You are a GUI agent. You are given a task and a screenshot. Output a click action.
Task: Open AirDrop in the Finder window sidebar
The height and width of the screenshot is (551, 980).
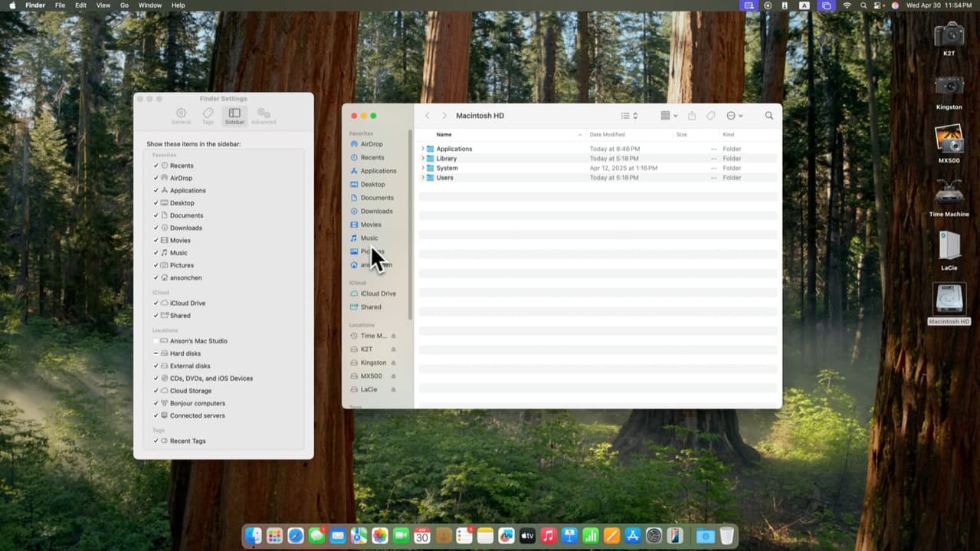coord(372,144)
